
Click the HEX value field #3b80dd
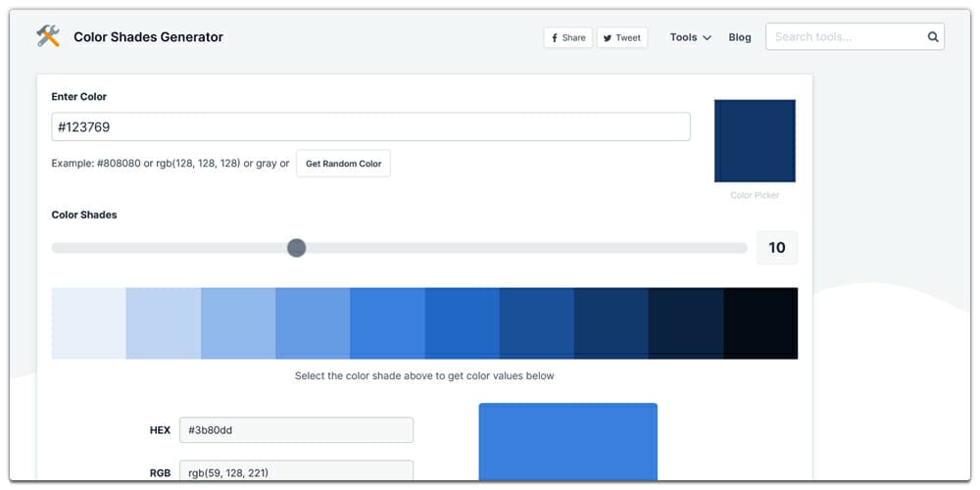pos(296,430)
